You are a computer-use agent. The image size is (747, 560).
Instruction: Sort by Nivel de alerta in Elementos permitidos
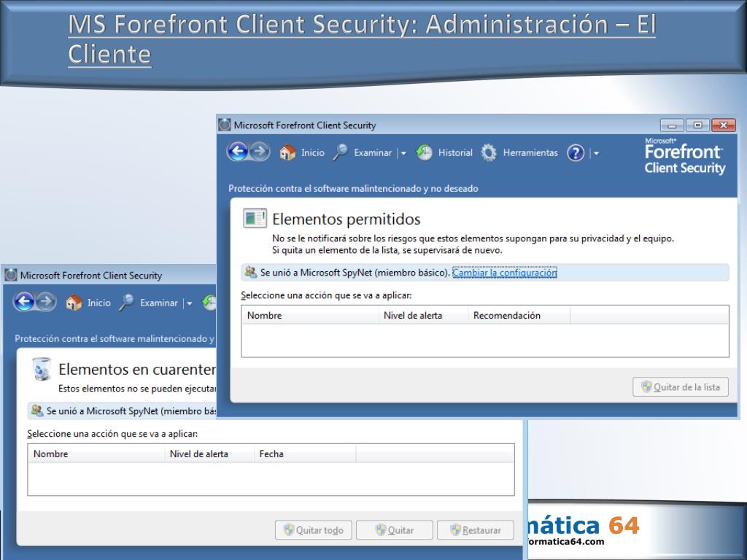(424, 315)
